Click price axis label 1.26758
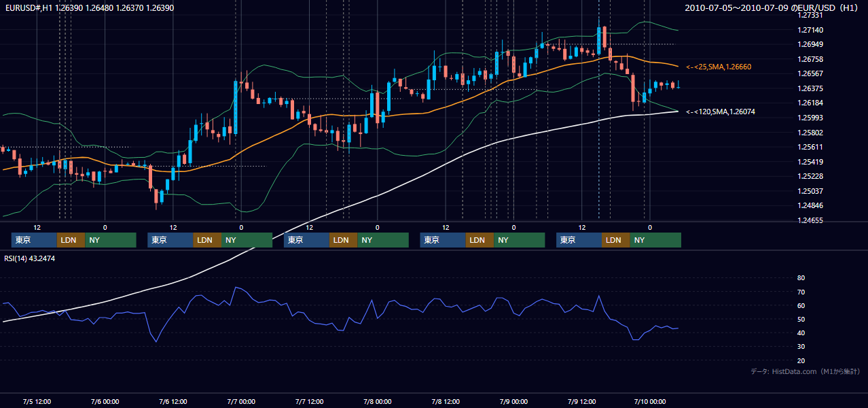868x408 pixels. [x=812, y=59]
